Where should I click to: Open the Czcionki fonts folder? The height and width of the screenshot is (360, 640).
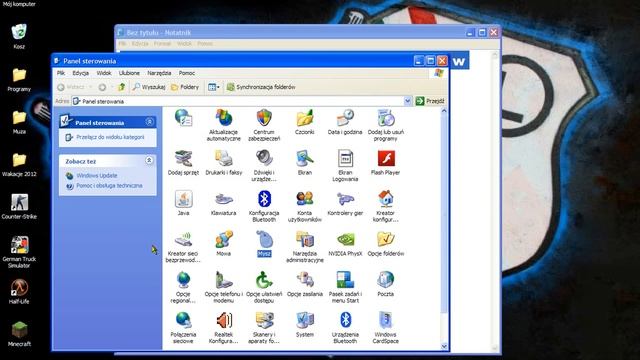coord(304,122)
